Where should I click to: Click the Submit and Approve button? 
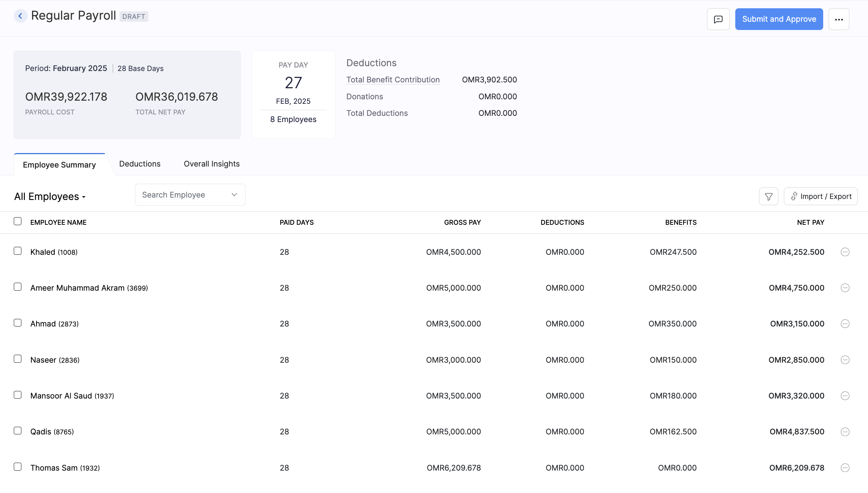tap(779, 19)
